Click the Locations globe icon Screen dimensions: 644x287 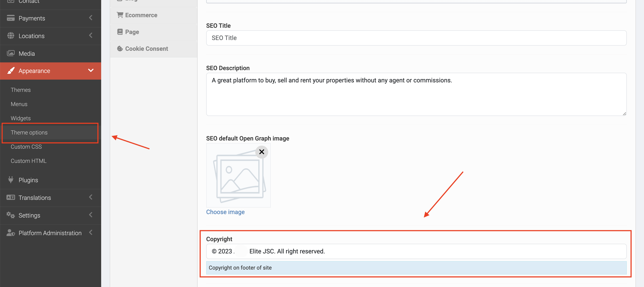tap(11, 36)
